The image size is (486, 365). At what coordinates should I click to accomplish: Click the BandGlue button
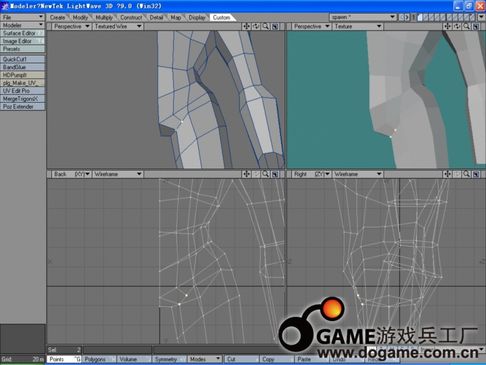23,67
